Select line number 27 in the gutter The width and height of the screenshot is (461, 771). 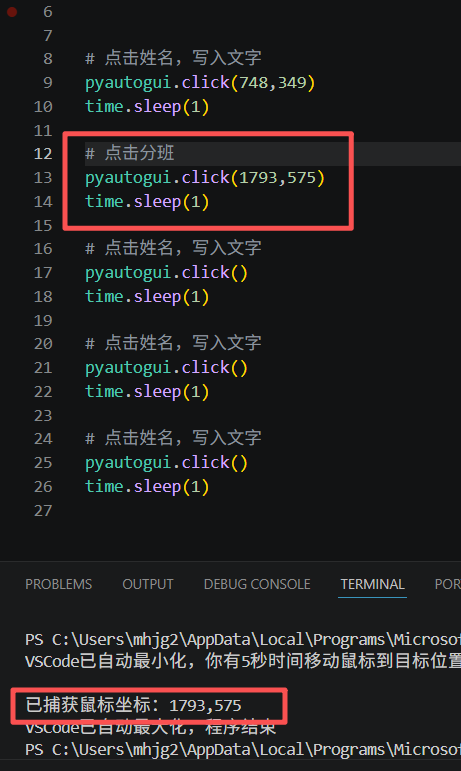[43, 511]
